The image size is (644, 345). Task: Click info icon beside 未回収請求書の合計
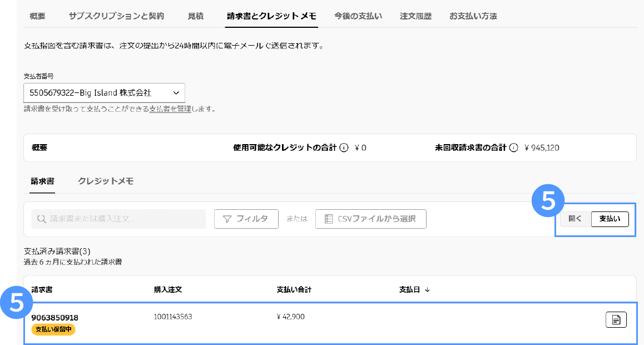[513, 148]
